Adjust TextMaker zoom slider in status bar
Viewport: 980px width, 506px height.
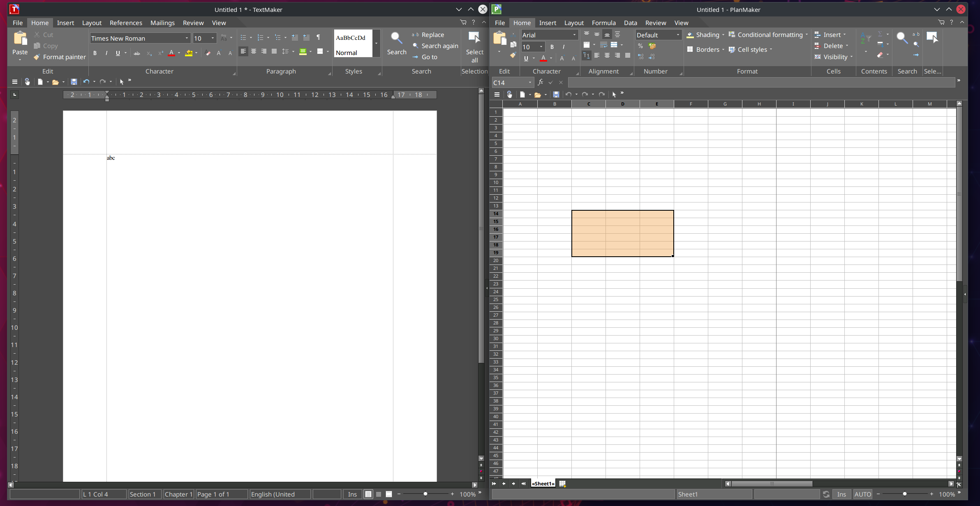pyautogui.click(x=425, y=494)
